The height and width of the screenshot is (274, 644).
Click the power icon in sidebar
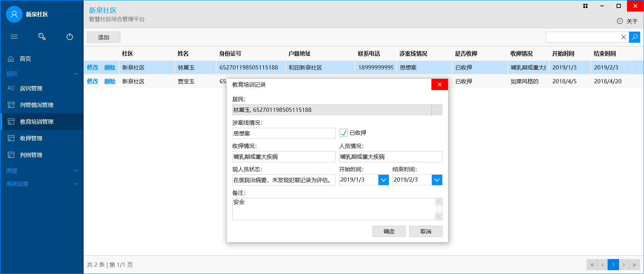pos(70,36)
